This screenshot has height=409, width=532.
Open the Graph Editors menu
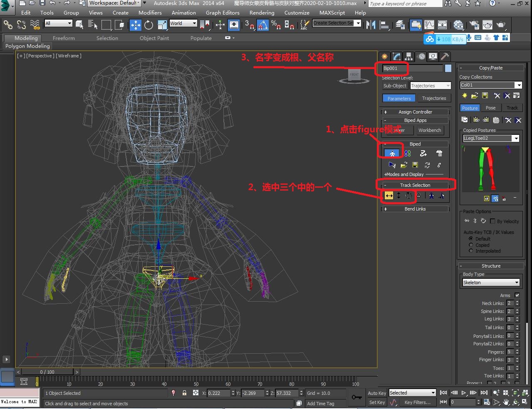click(223, 13)
